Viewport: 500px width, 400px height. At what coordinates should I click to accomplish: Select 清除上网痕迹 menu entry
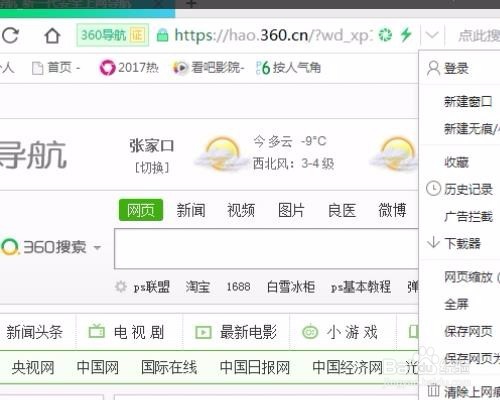[464, 391]
